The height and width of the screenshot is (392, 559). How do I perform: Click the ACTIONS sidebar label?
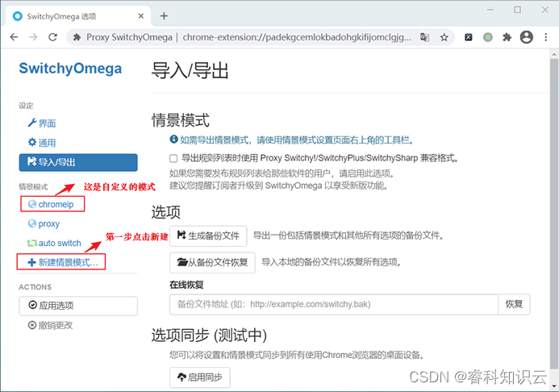click(35, 287)
